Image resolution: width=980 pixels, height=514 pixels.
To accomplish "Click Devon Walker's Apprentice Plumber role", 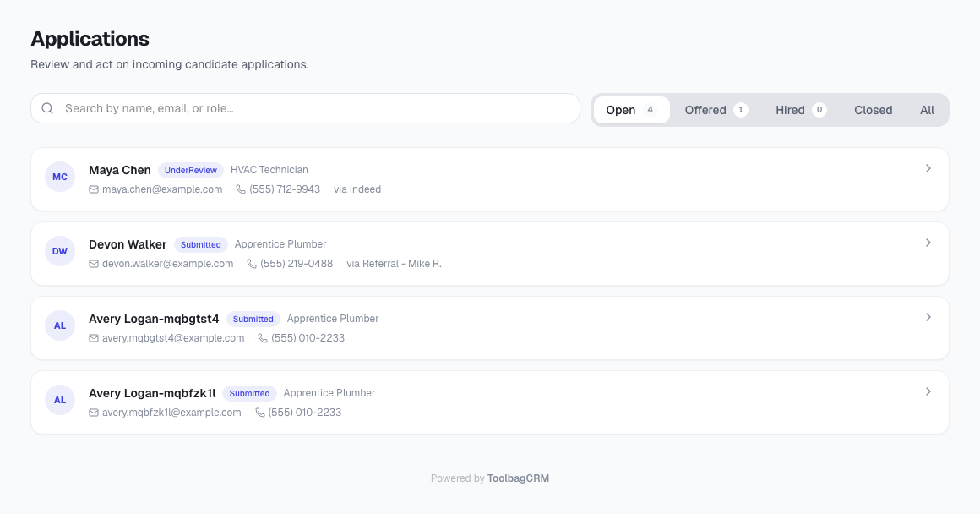I will (x=280, y=244).
